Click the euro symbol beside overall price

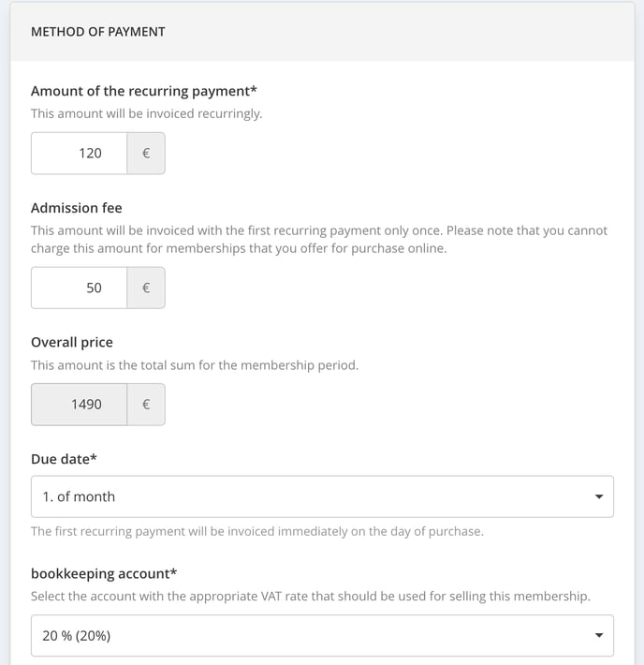(146, 405)
